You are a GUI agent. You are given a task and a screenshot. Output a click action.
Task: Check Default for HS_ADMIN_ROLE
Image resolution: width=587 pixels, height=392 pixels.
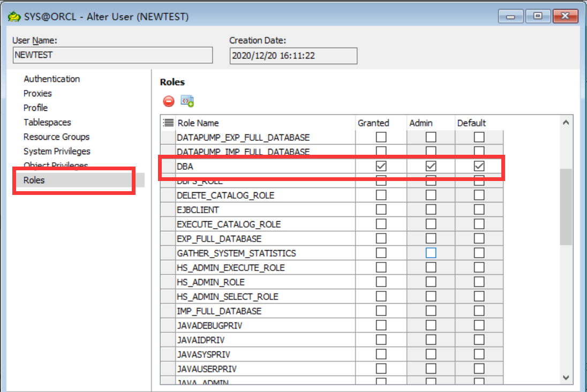pos(479,282)
